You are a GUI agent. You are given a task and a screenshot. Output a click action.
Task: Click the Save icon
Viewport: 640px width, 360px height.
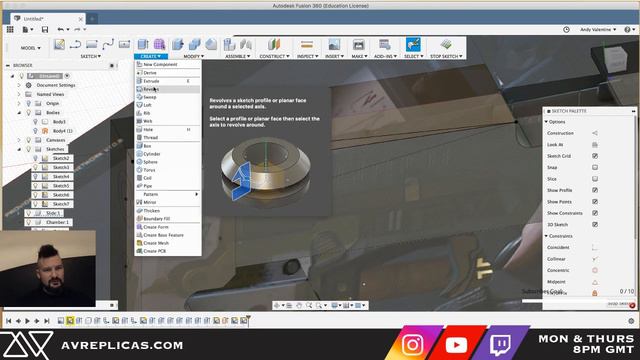point(45,29)
